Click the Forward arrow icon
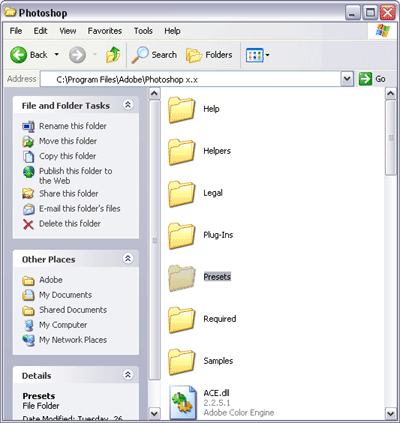 (x=77, y=55)
